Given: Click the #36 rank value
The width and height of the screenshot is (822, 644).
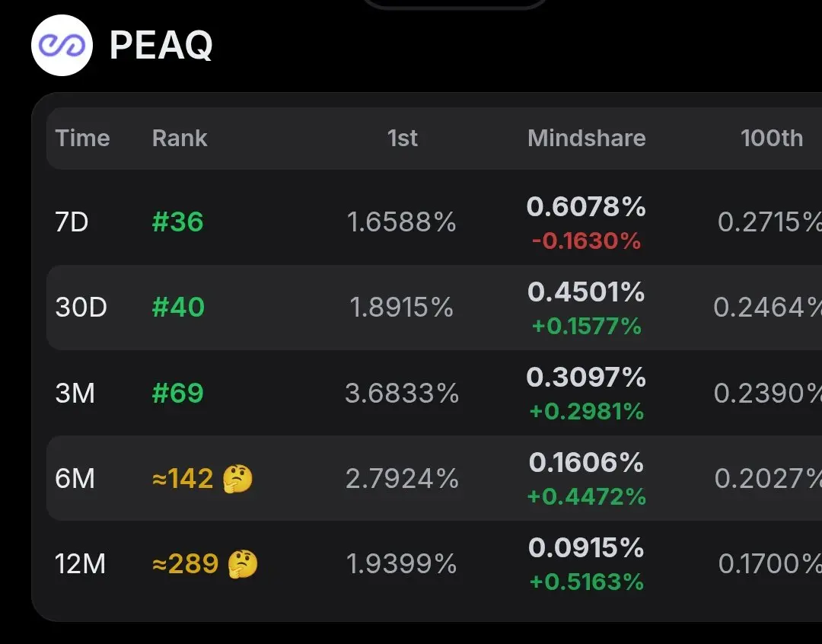Looking at the screenshot, I should coord(177,222).
